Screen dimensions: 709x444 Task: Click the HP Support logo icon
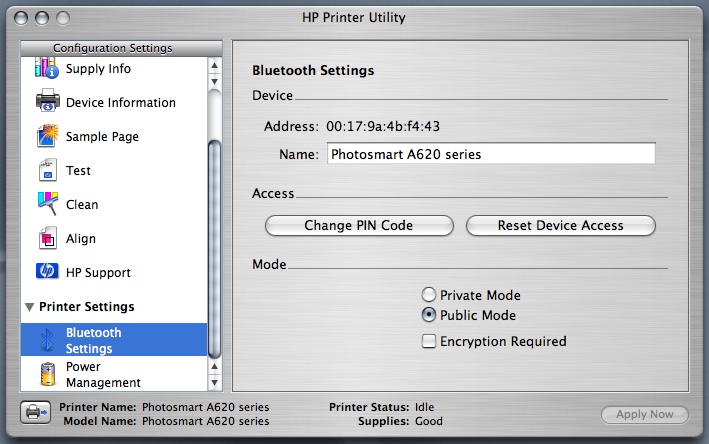tap(47, 272)
